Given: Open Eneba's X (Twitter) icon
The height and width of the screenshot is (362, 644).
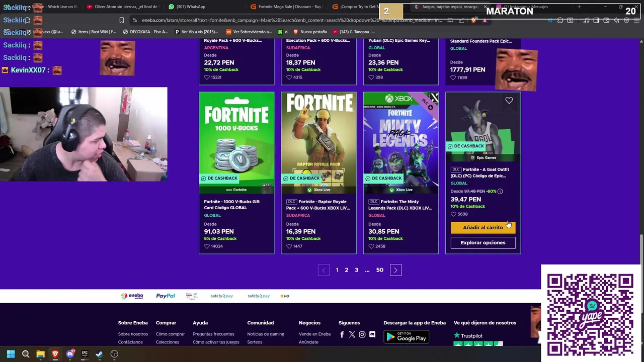Looking at the screenshot, I should [x=352, y=334].
